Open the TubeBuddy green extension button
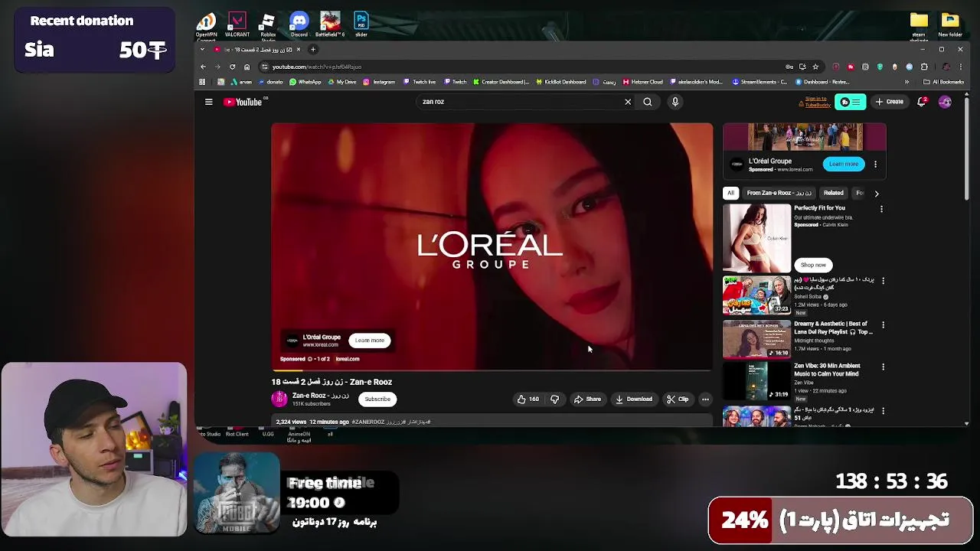The height and width of the screenshot is (551, 980). (x=850, y=102)
